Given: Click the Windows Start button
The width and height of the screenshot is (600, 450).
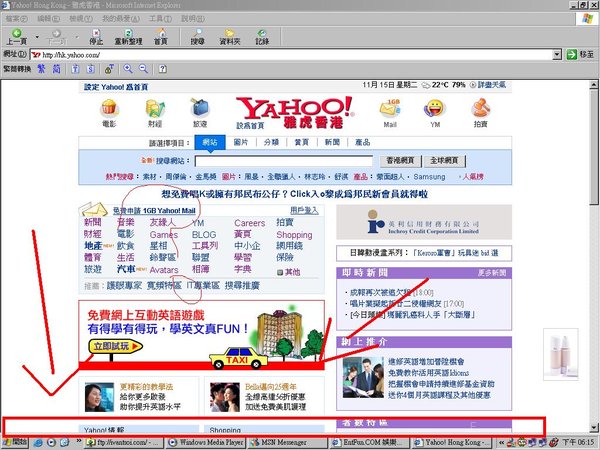Looking at the screenshot, I should point(15,442).
